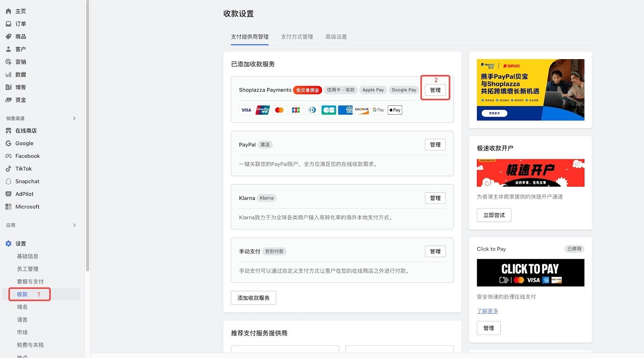
Task: Expand the 销售渠道 section chevron
Action: [x=74, y=118]
